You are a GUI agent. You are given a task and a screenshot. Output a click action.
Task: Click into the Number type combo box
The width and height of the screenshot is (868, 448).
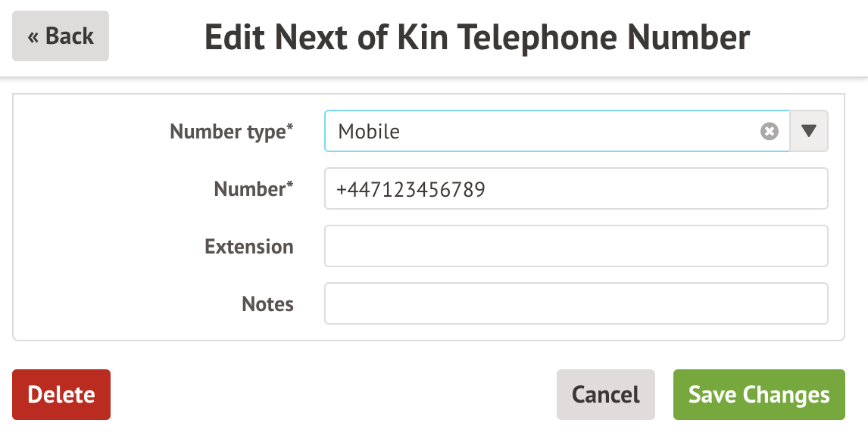coord(557,131)
